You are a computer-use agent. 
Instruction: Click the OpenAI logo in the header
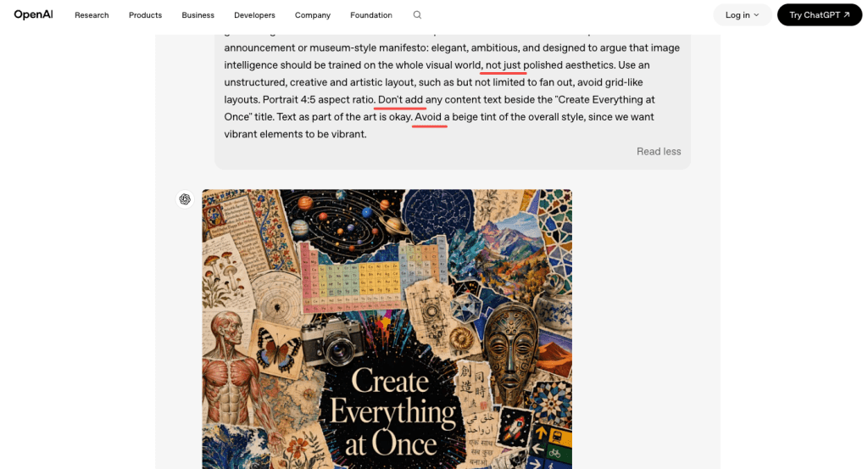click(33, 14)
